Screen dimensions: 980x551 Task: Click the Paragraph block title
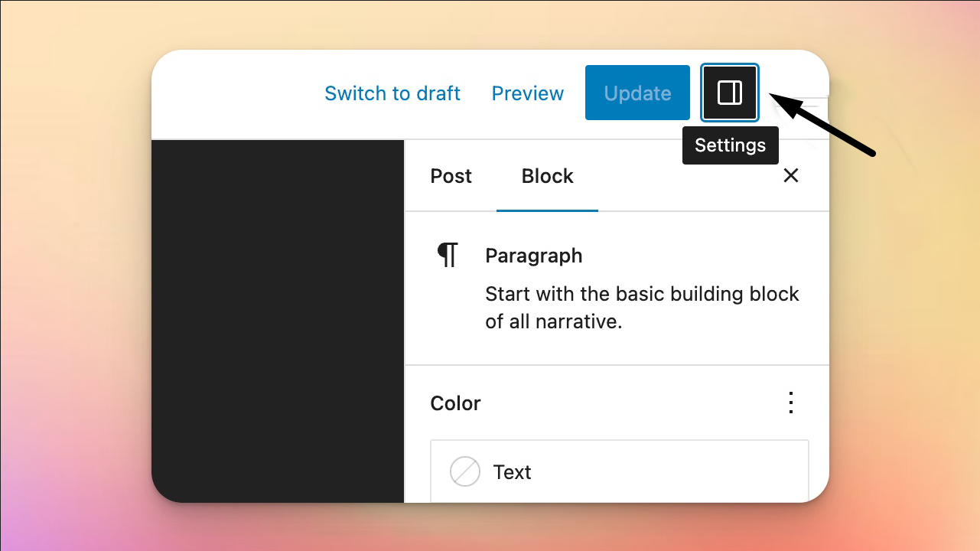point(534,256)
